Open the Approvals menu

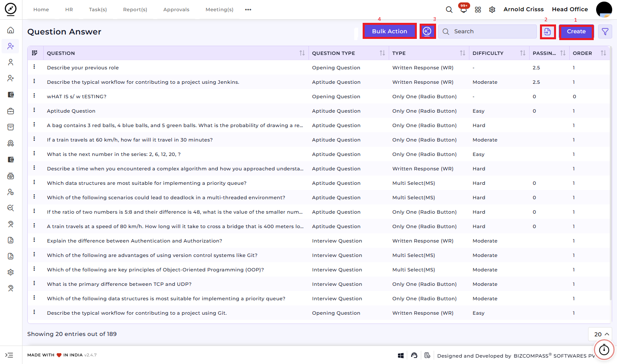point(176,10)
